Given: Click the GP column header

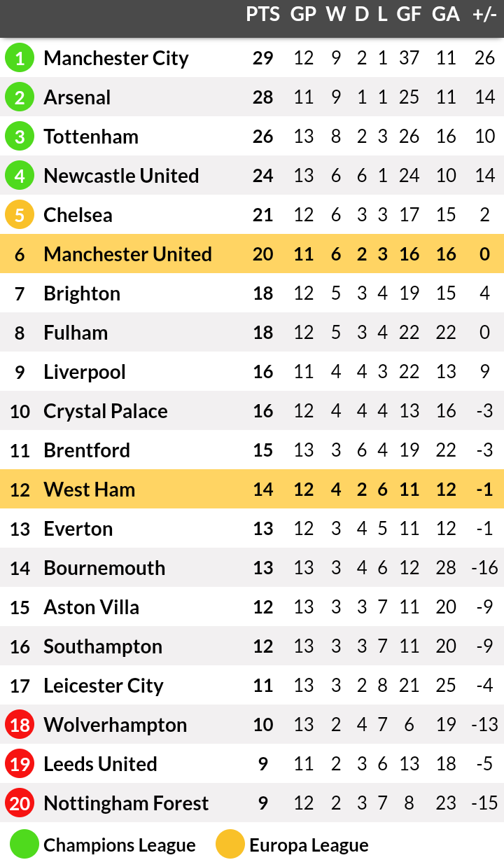Looking at the screenshot, I should [303, 15].
